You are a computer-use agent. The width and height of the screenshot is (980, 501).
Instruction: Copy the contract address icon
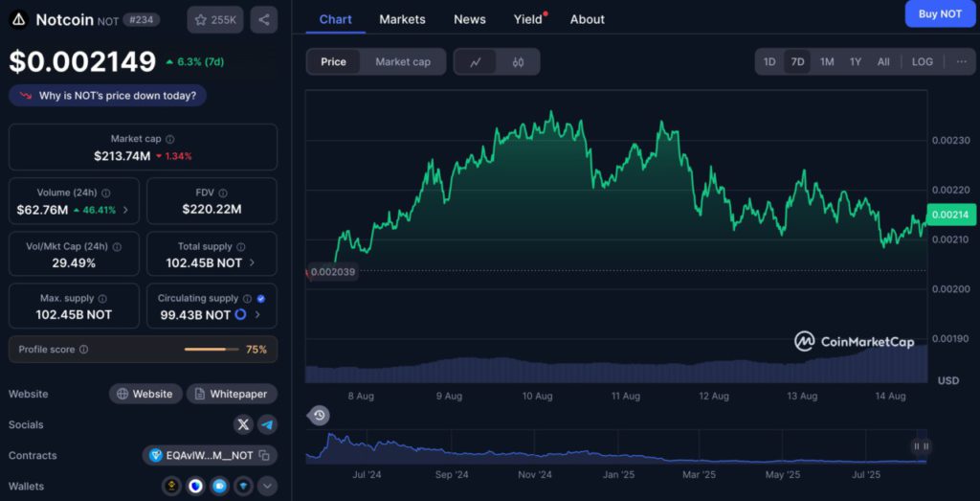pos(264,456)
